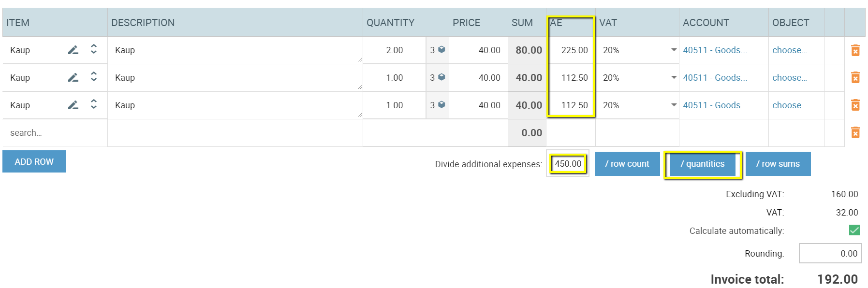
Task: Delete the empty search row with 0.00 sum
Action: 855,133
